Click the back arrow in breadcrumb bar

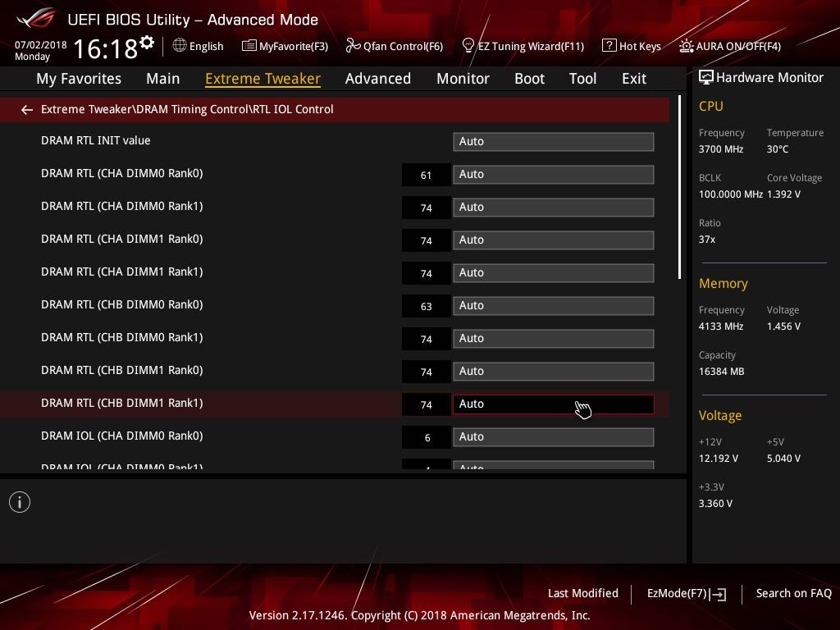coord(27,110)
